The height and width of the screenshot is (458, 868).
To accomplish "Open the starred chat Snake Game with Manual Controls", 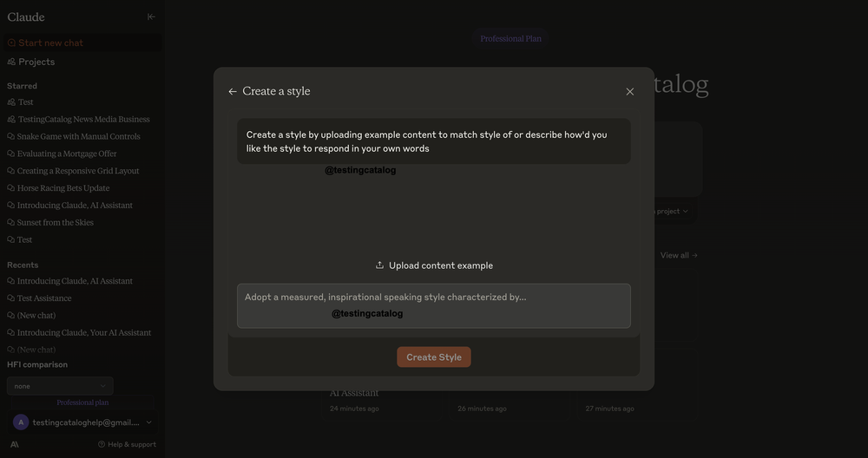I will [78, 136].
